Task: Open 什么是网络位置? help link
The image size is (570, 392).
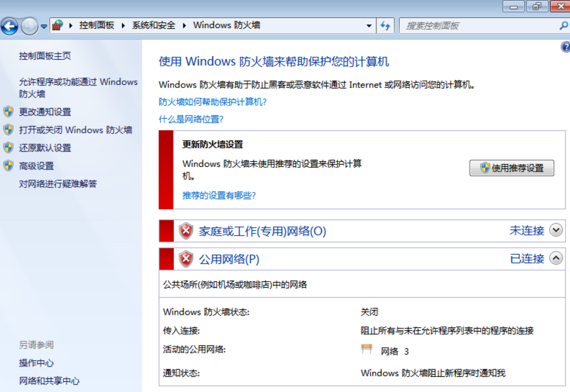Action: (x=191, y=119)
